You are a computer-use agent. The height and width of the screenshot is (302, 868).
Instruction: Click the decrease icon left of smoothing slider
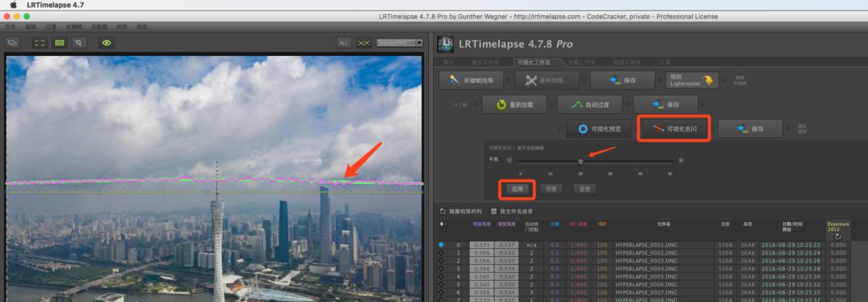(x=509, y=160)
